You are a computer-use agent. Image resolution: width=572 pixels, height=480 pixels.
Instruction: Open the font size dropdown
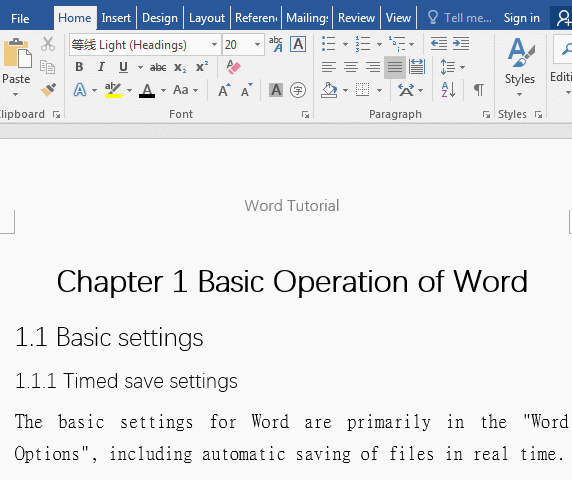tap(258, 44)
